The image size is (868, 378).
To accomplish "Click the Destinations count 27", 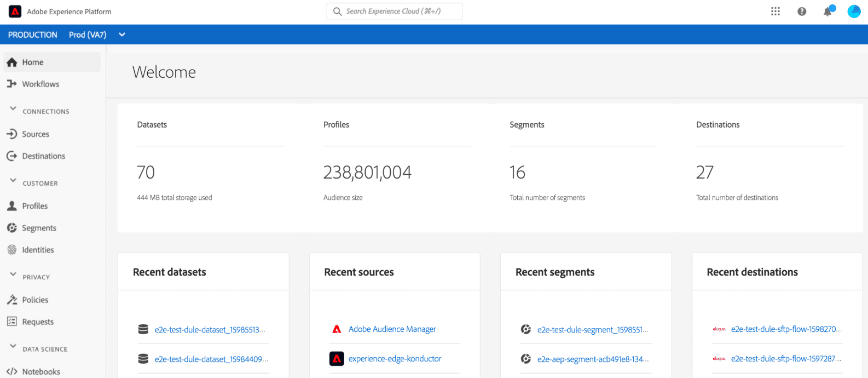I will pyautogui.click(x=705, y=173).
